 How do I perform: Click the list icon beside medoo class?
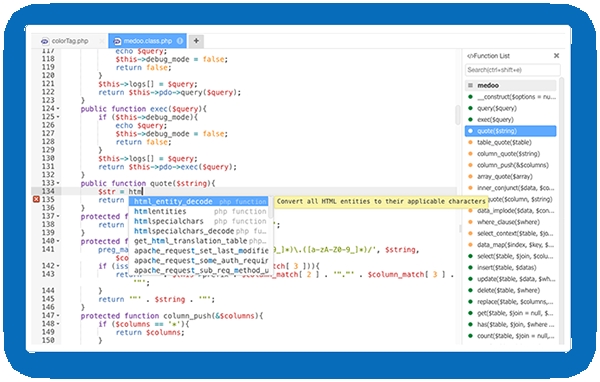471,85
